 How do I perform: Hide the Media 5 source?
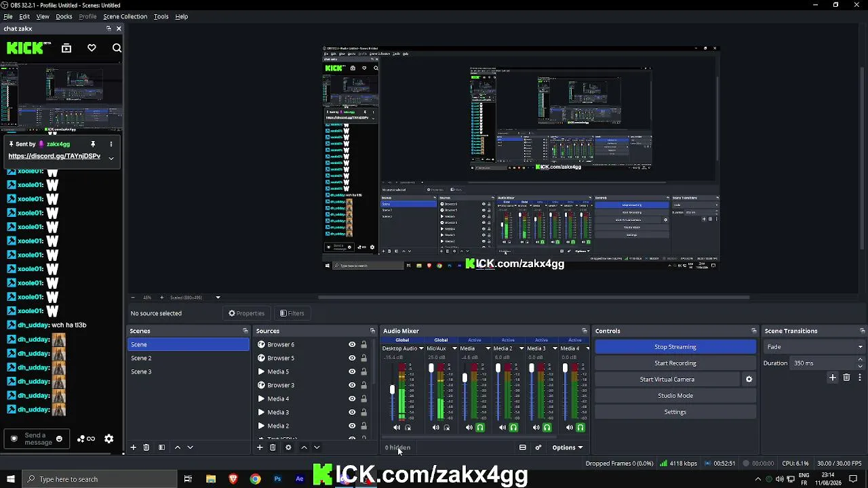352,371
